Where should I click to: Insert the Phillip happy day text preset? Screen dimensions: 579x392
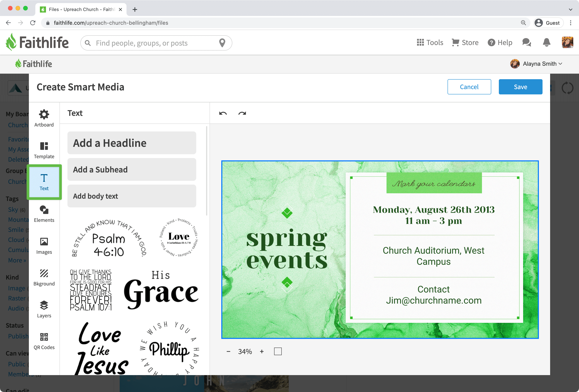coord(169,348)
